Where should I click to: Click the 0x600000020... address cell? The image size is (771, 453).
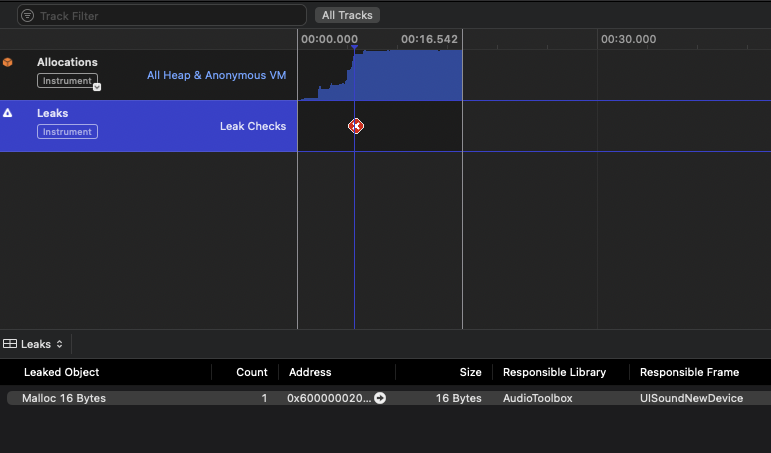tap(328, 398)
